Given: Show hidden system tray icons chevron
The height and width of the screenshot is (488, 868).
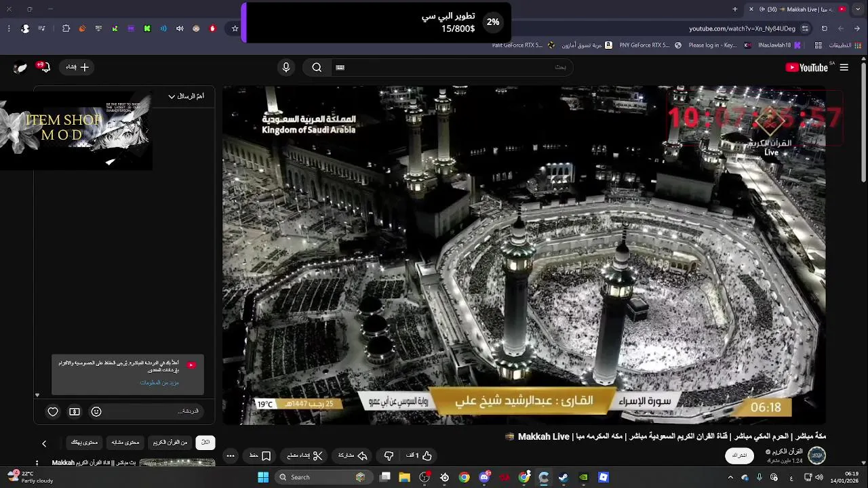Looking at the screenshot, I should pyautogui.click(x=730, y=477).
